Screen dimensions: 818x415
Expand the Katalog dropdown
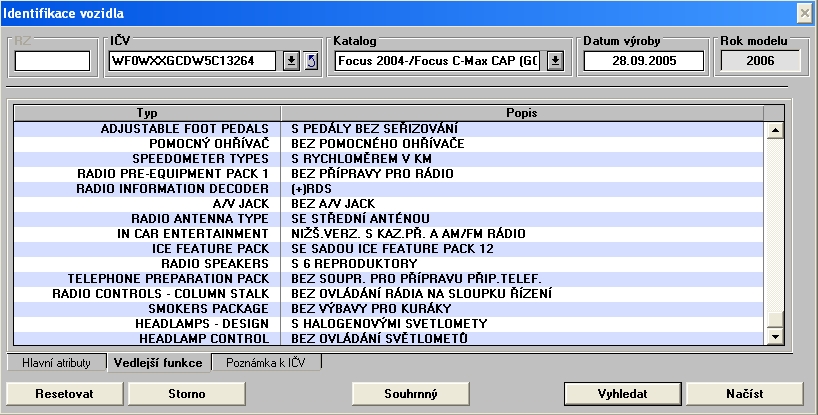pyautogui.click(x=556, y=61)
